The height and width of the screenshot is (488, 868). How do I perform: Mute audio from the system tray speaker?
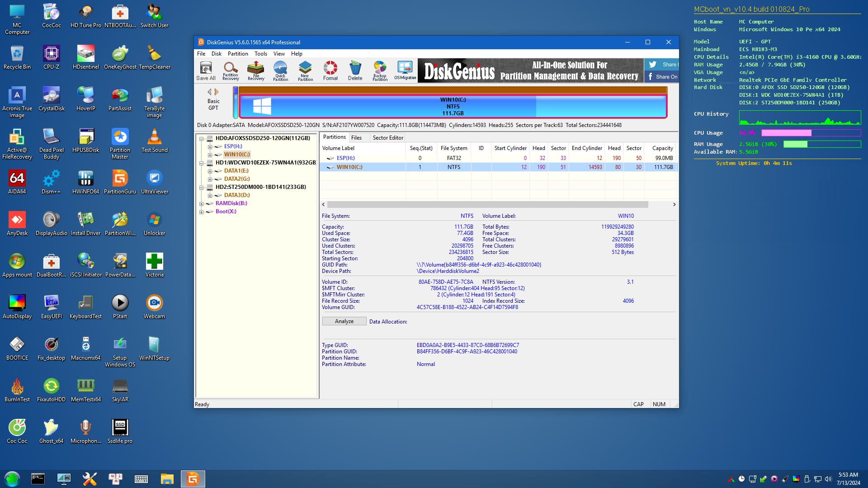tap(828, 479)
